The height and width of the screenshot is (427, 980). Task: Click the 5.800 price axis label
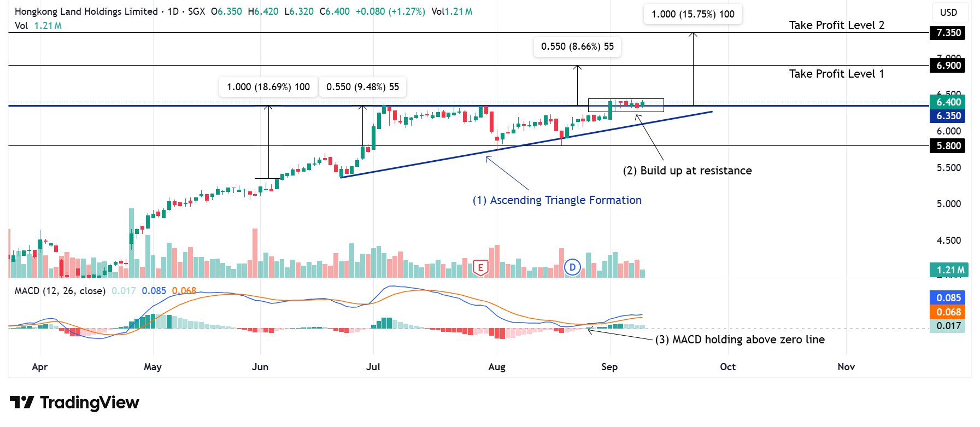click(x=948, y=146)
